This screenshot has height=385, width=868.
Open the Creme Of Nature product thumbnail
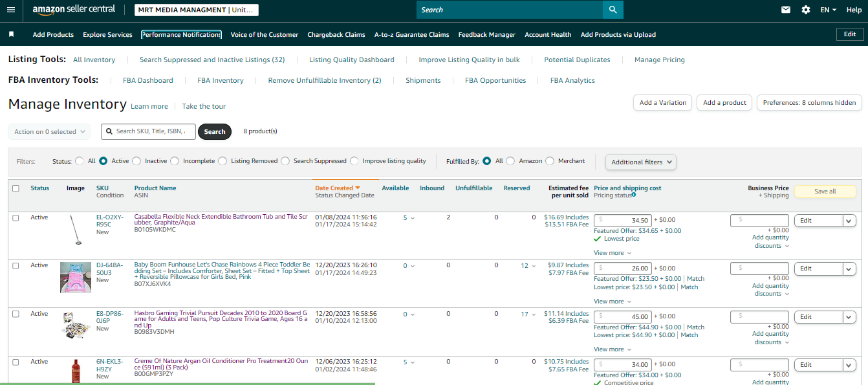point(76,371)
